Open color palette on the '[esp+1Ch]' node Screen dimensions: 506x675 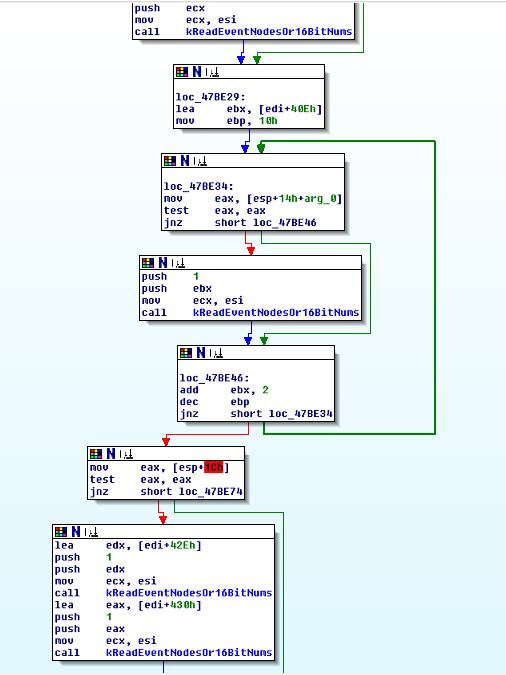[96, 454]
